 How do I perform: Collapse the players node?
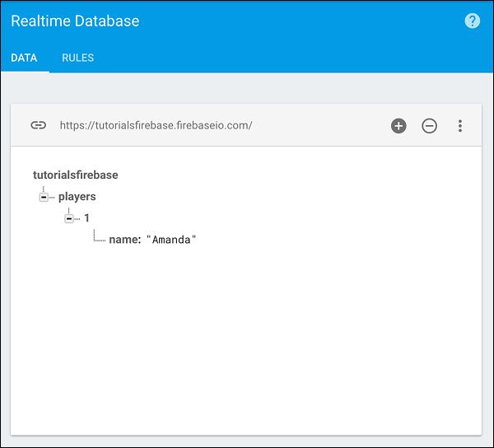[x=43, y=197]
